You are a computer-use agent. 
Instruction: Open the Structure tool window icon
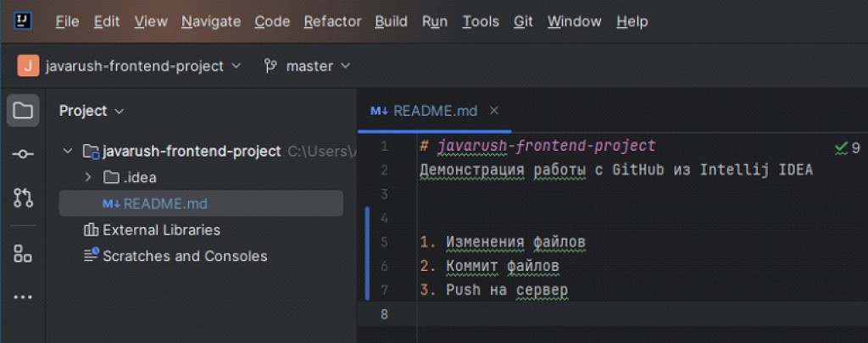[x=23, y=253]
